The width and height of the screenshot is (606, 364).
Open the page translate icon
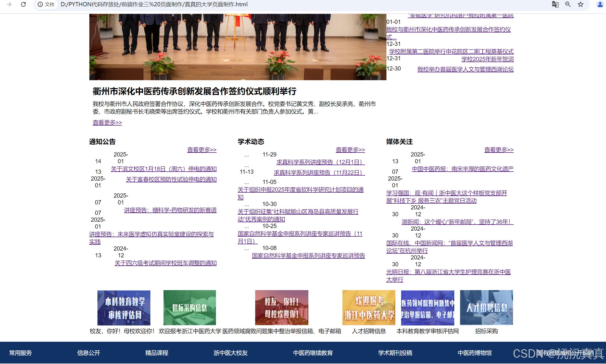(555, 4)
